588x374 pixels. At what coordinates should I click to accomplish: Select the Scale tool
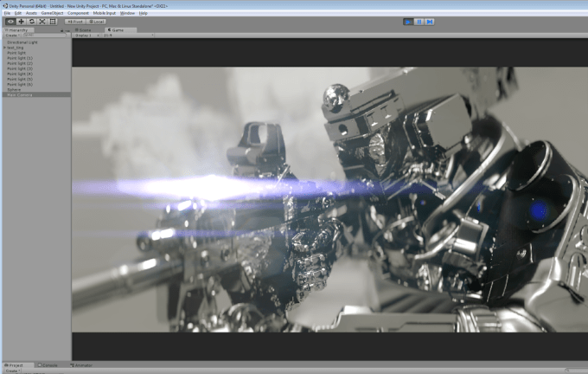coord(42,22)
